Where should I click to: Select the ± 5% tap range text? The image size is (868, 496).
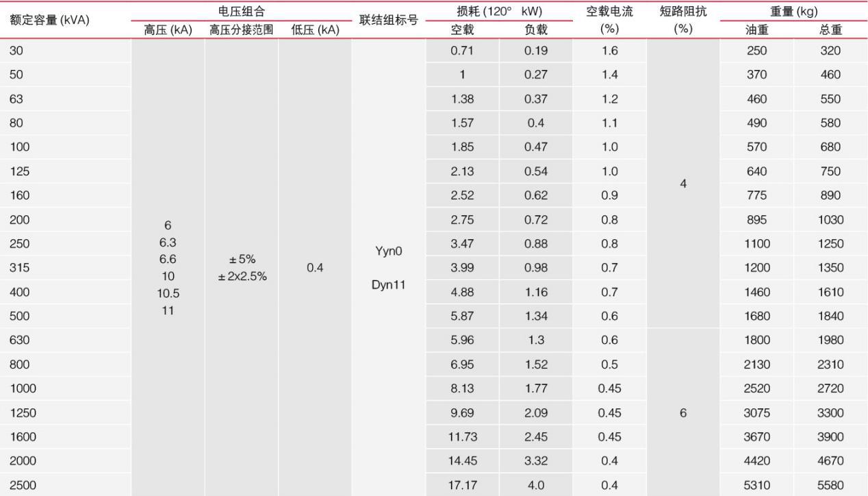(241, 260)
